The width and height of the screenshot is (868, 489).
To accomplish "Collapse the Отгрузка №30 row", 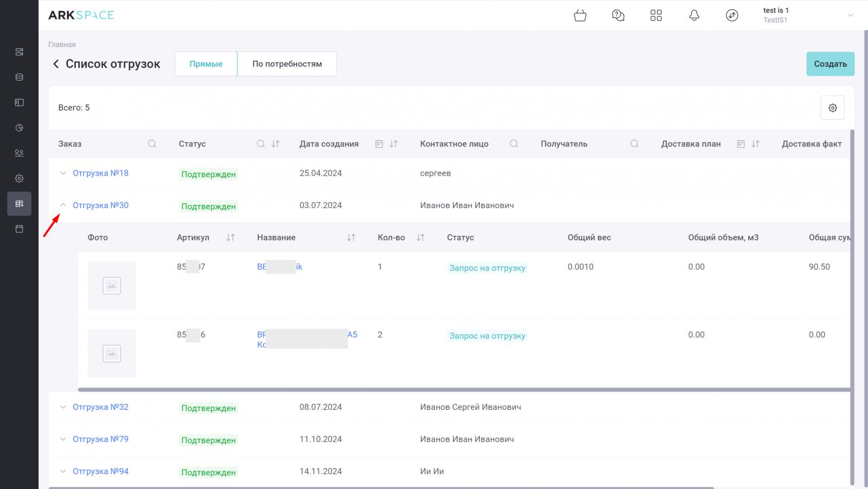I will 63,205.
